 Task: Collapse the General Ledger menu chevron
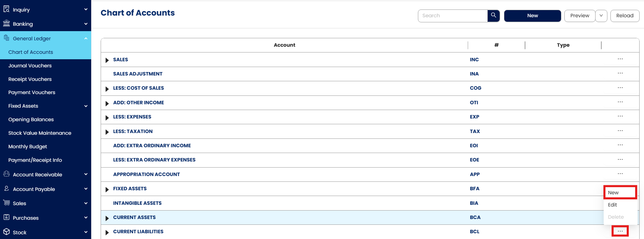pos(86,38)
